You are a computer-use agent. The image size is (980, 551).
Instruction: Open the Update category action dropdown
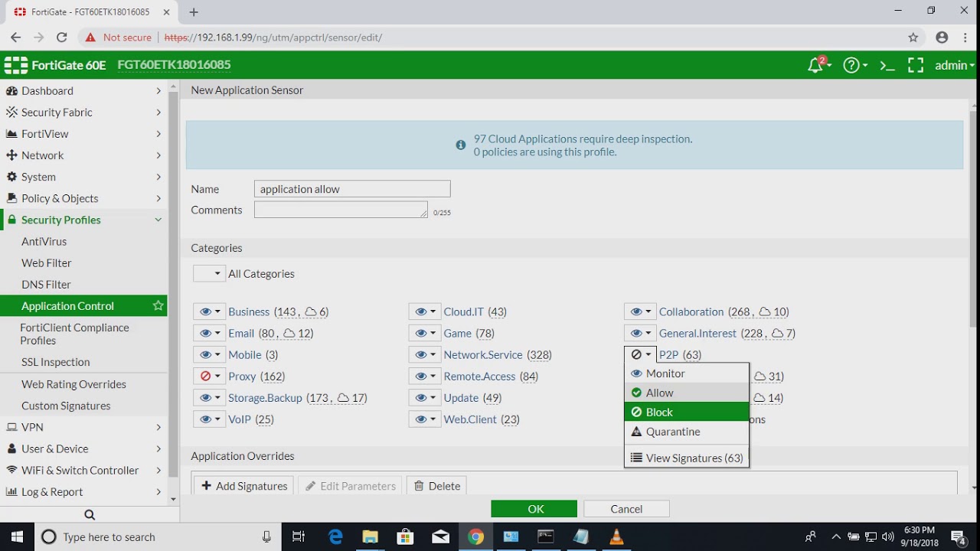(425, 397)
